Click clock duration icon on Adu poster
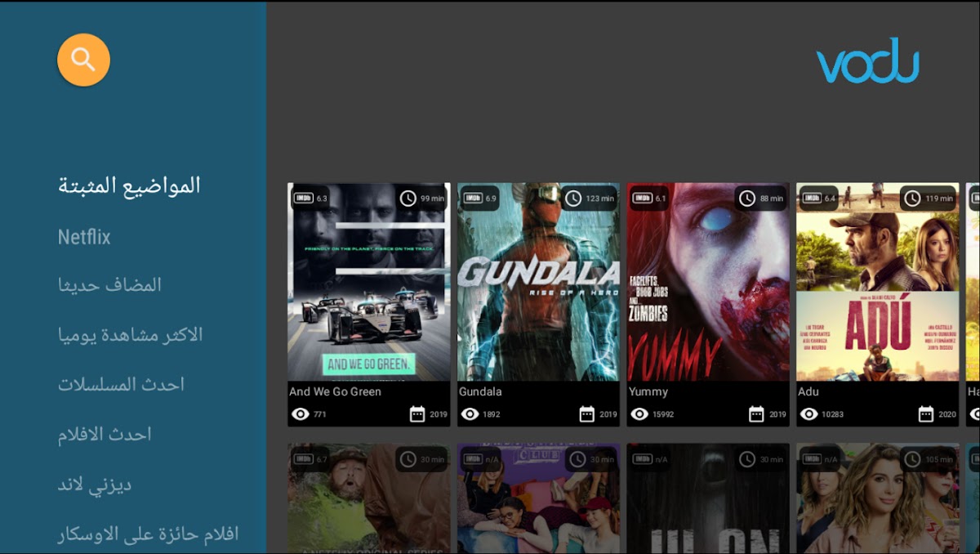This screenshot has width=980, height=554. (912, 198)
